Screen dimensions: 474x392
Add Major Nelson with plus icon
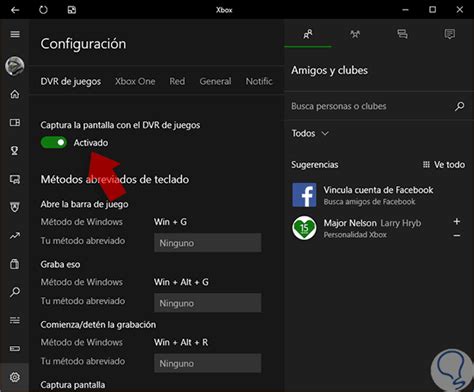click(457, 221)
